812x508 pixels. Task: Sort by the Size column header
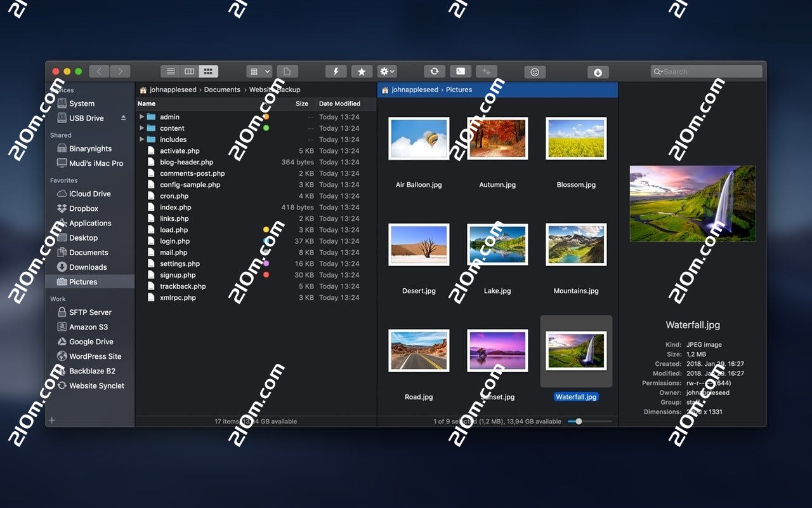302,104
